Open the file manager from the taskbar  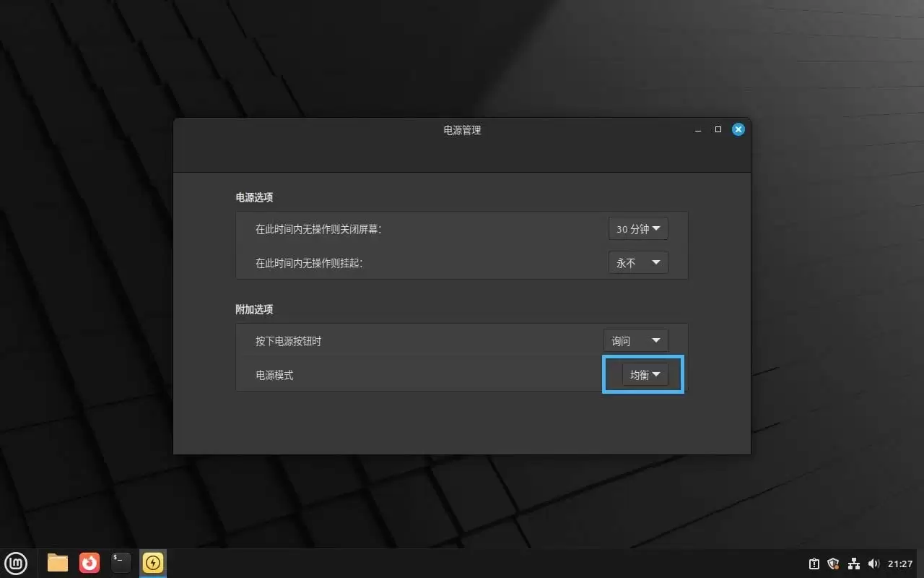56,563
